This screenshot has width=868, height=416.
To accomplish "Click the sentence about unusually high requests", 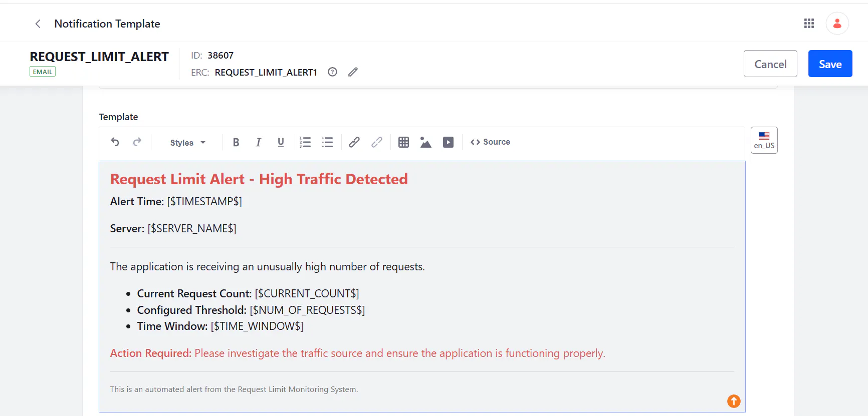I will click(x=268, y=267).
